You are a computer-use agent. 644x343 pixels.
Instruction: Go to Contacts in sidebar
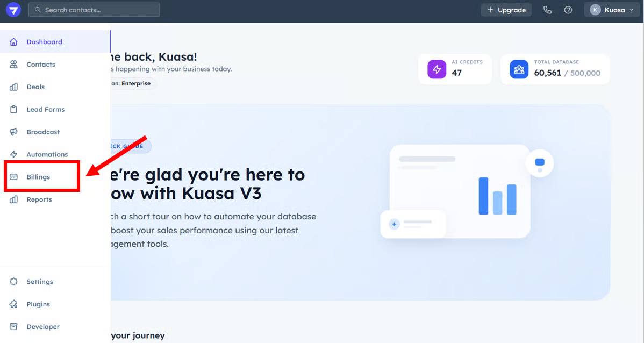pyautogui.click(x=41, y=65)
